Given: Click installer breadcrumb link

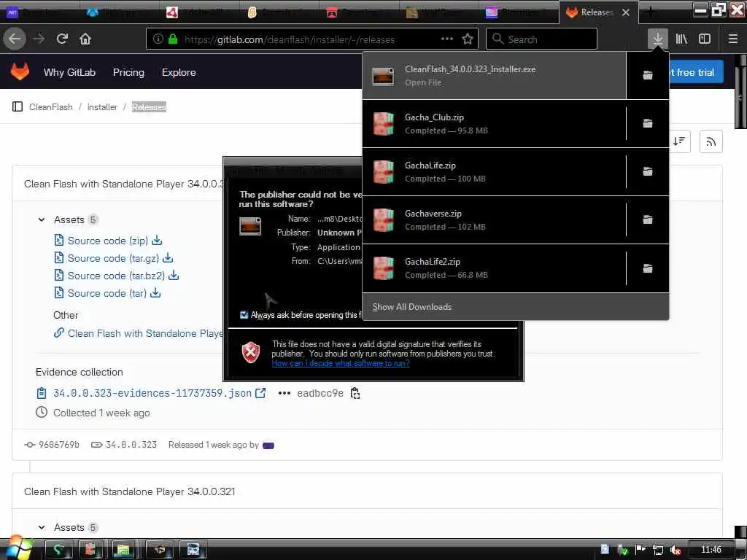Looking at the screenshot, I should [x=102, y=106].
